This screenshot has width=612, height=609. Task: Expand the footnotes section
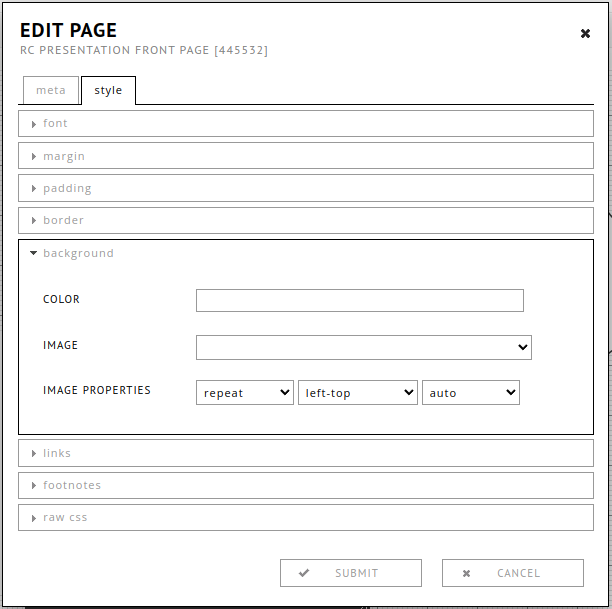(72, 485)
